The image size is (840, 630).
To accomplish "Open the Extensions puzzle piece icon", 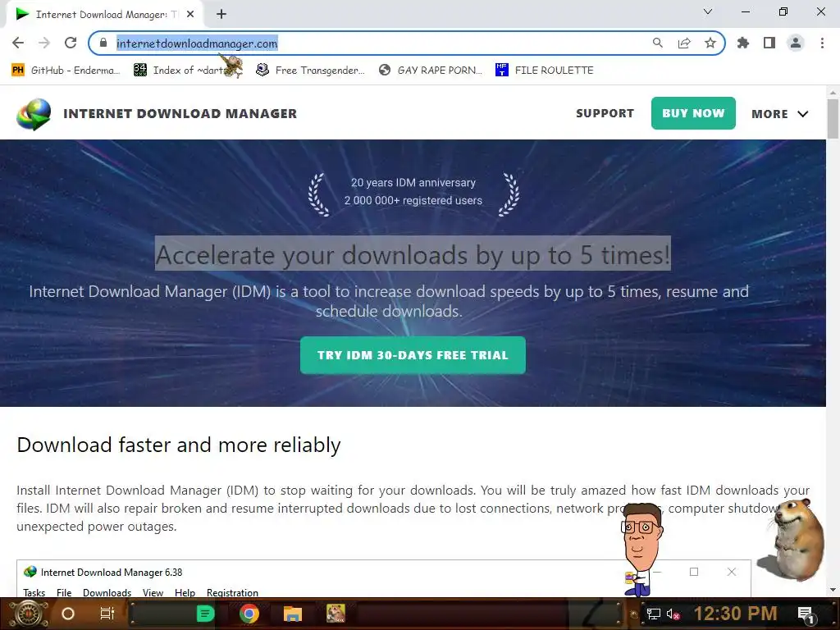I will point(742,43).
